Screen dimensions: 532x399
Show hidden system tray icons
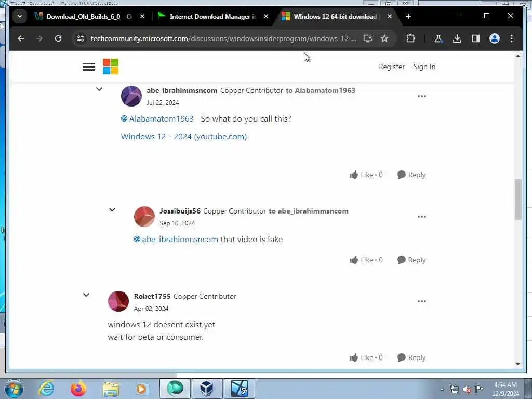coord(442,390)
